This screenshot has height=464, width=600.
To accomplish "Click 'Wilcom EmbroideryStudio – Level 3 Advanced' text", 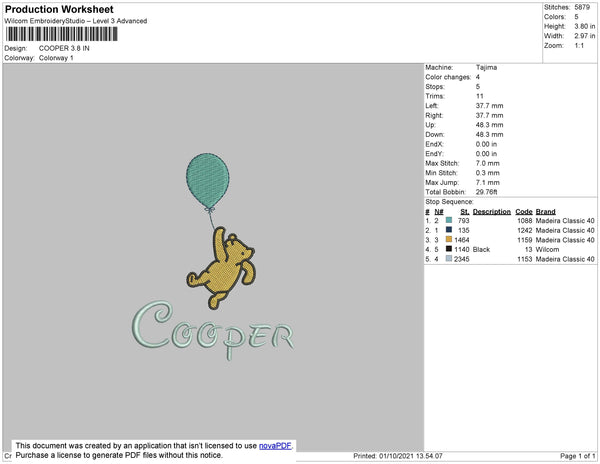I will 76,21.
